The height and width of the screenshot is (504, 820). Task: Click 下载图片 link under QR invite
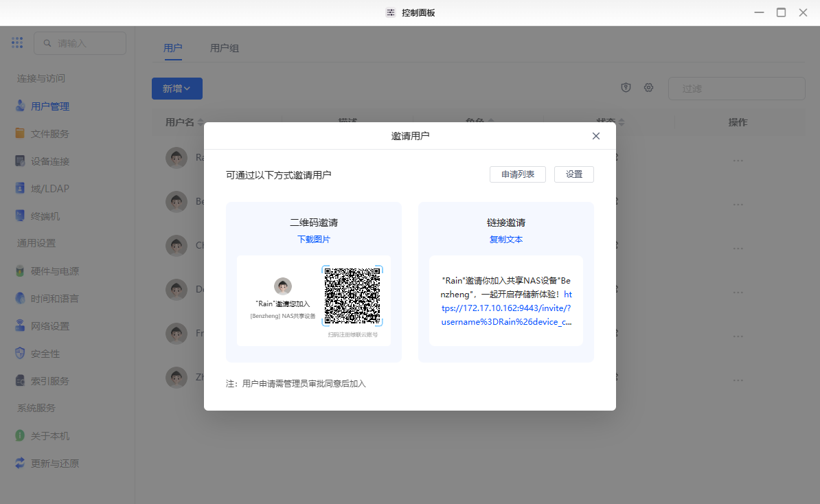(x=314, y=239)
